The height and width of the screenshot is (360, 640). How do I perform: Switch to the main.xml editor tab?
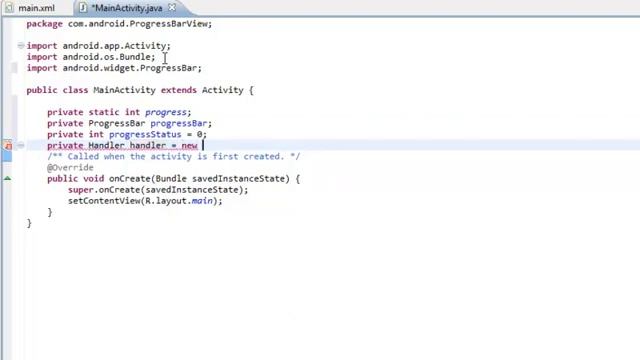coord(31,8)
